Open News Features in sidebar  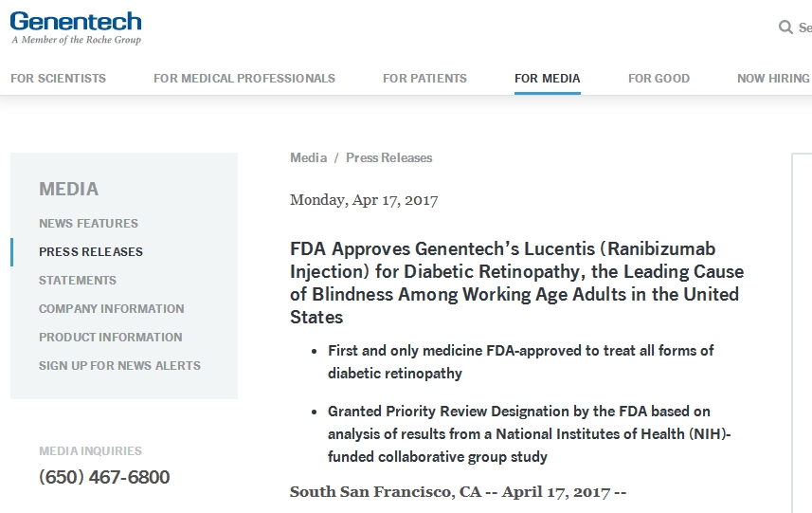pyautogui.click(x=88, y=224)
